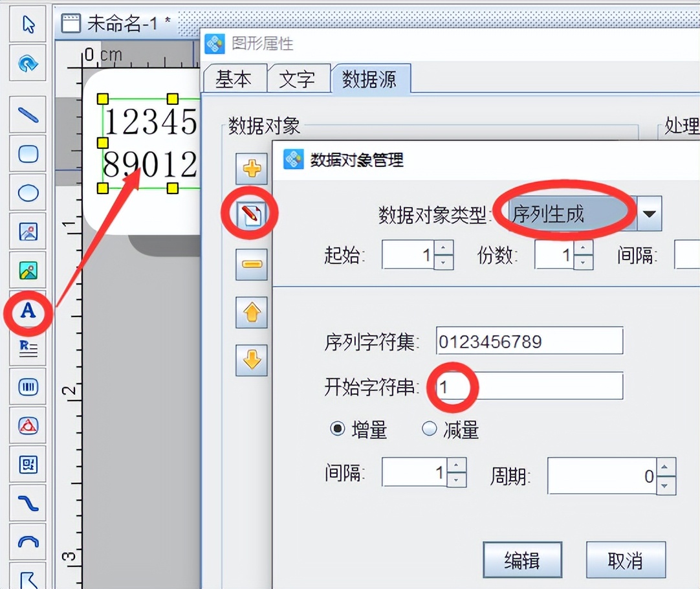
Task: Open the 数据对象类型 dropdown arrow
Action: click(x=650, y=213)
